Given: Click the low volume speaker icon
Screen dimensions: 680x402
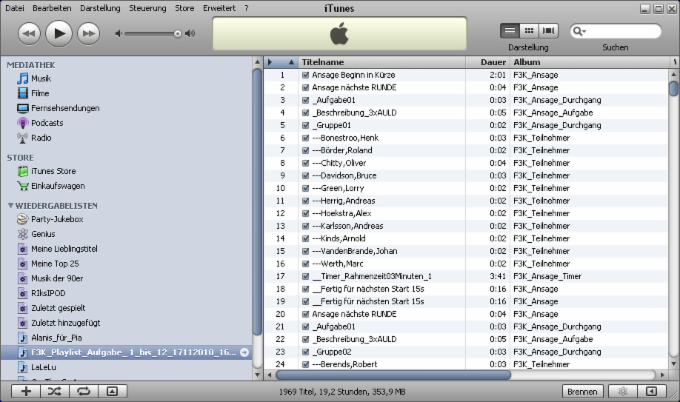Looking at the screenshot, I should pyautogui.click(x=118, y=33).
